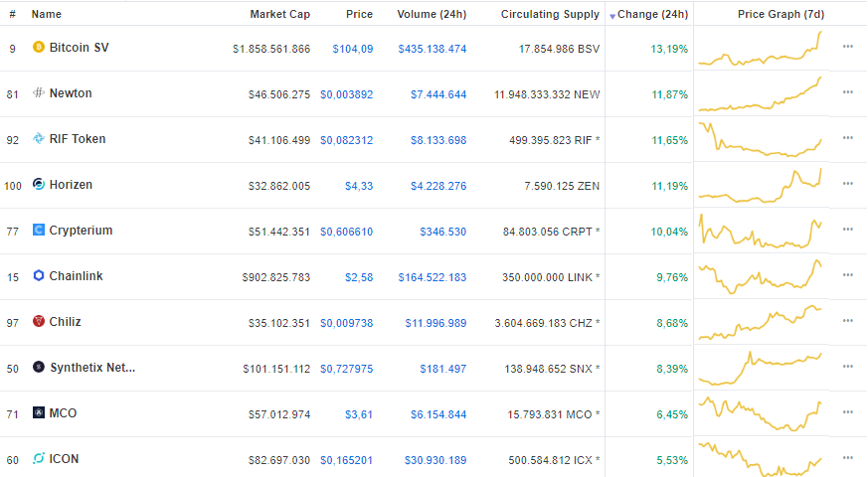
Task: Click ICON volume $30.930.189
Action: point(435,460)
